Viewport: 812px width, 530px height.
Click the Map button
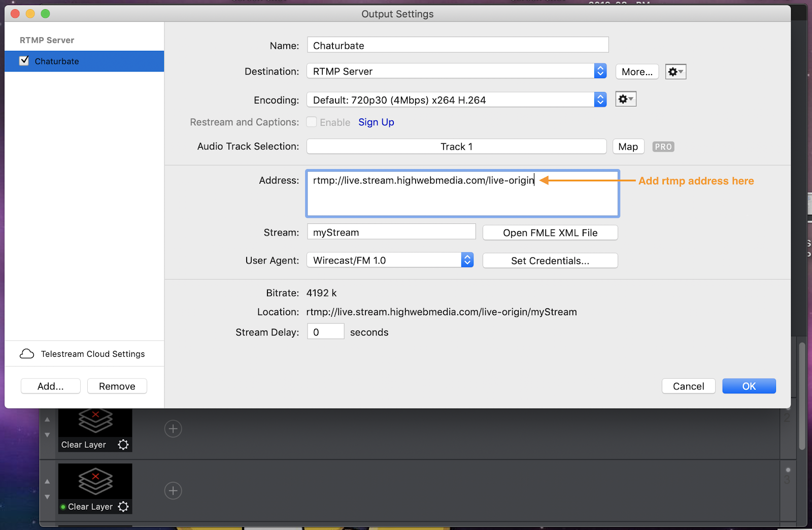click(x=628, y=147)
